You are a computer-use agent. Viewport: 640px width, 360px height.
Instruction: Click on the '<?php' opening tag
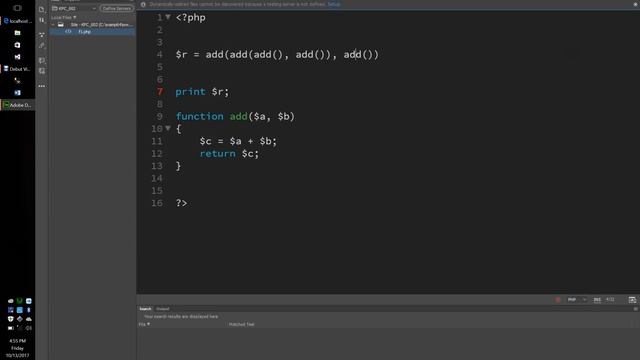point(191,18)
